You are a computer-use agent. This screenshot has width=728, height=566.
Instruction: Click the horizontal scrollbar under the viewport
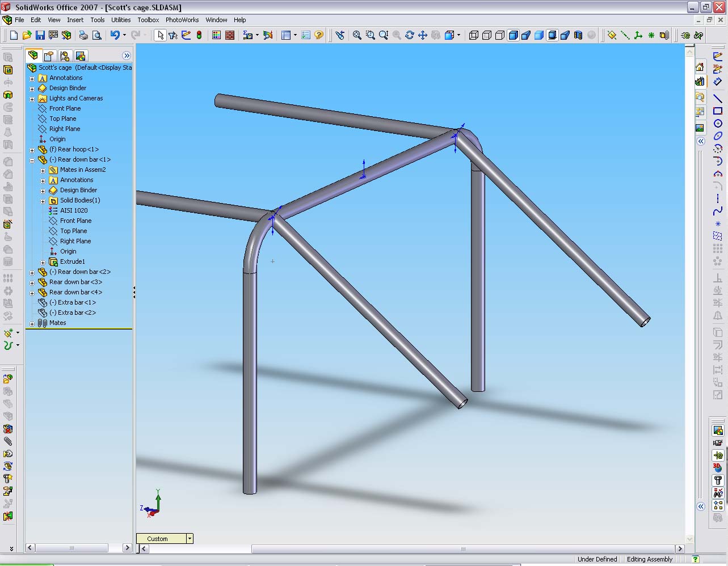point(463,548)
